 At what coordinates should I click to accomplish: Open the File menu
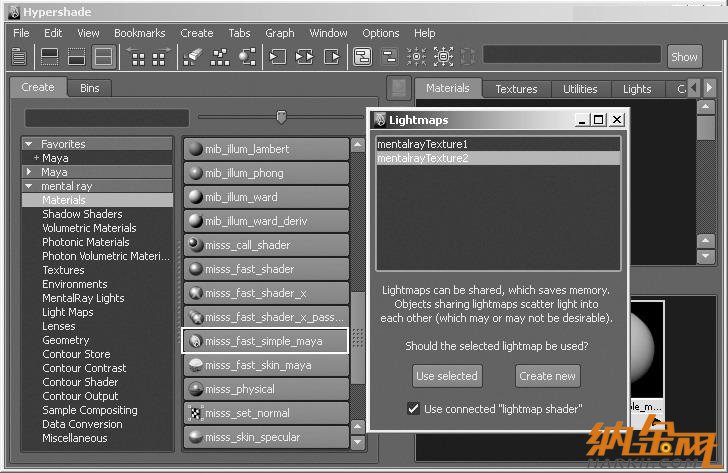tap(21, 33)
